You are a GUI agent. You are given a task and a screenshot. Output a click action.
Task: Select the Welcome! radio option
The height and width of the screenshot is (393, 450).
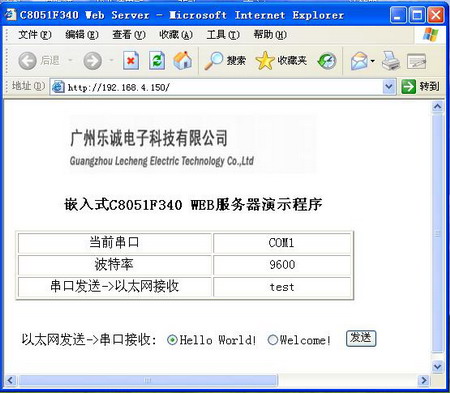pos(273,340)
